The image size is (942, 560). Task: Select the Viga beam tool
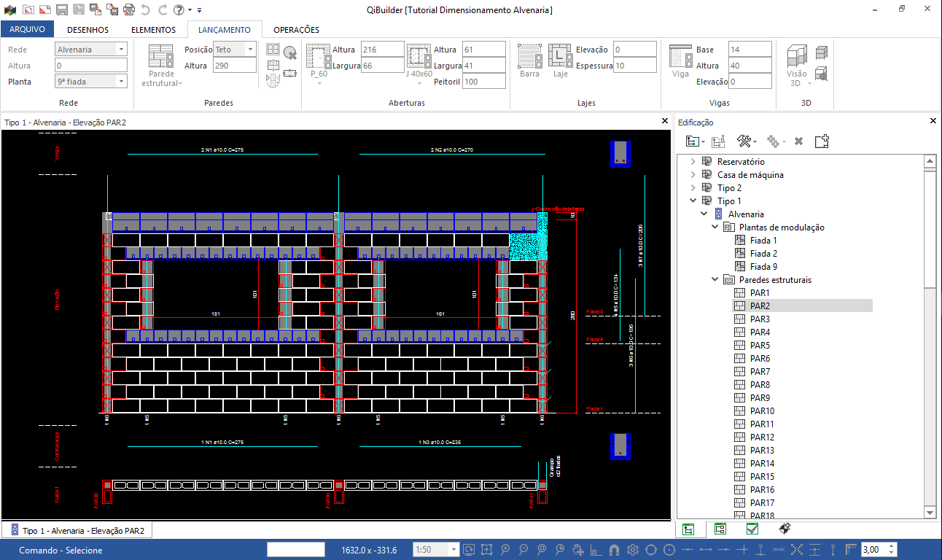pyautogui.click(x=680, y=61)
